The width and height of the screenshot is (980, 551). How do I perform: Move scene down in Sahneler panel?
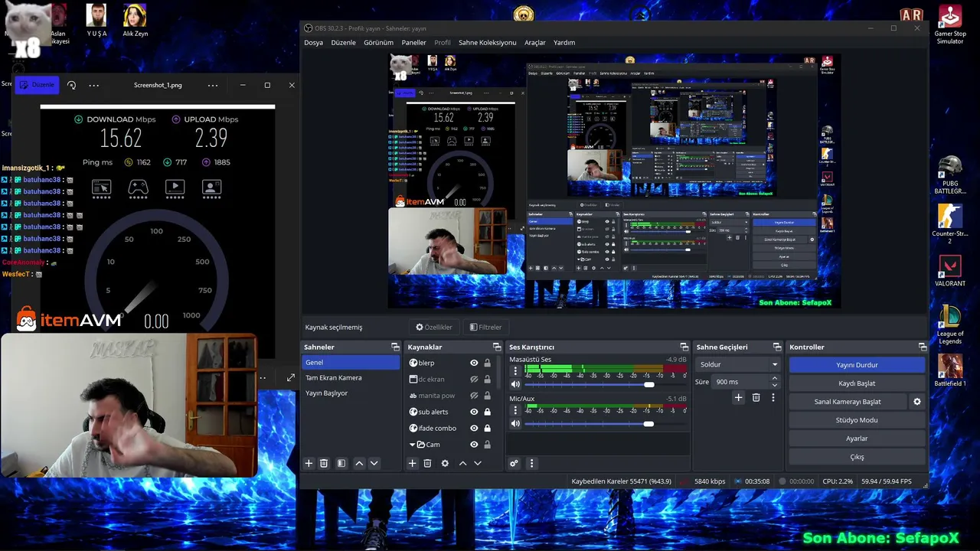pos(374,463)
